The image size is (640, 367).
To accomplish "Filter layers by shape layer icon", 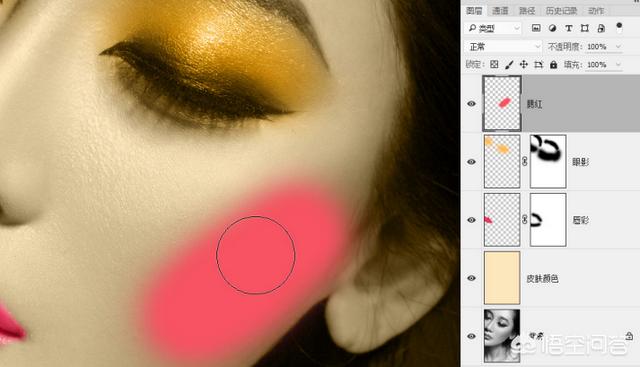I will tap(584, 28).
